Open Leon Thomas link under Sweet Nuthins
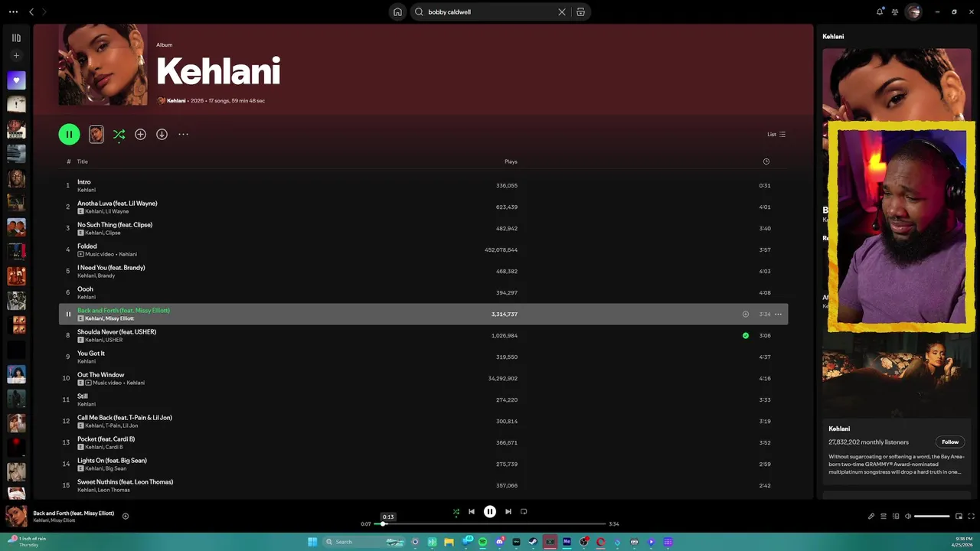 tap(114, 490)
